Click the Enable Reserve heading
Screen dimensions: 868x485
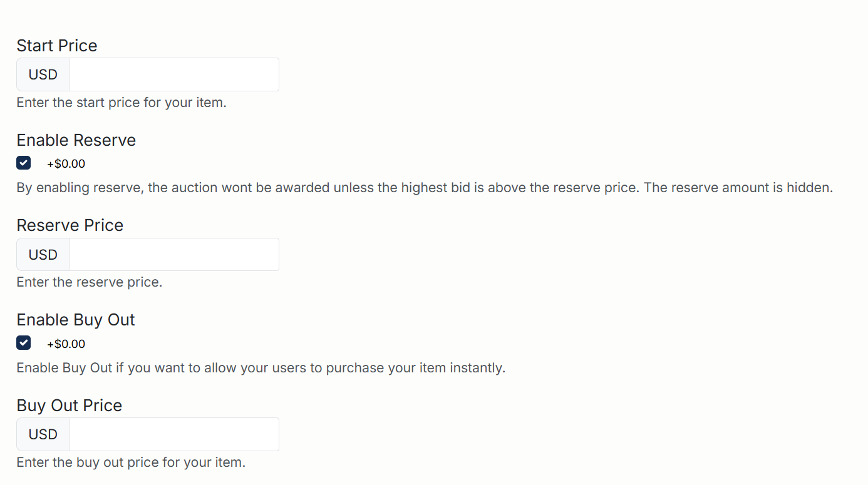point(76,140)
